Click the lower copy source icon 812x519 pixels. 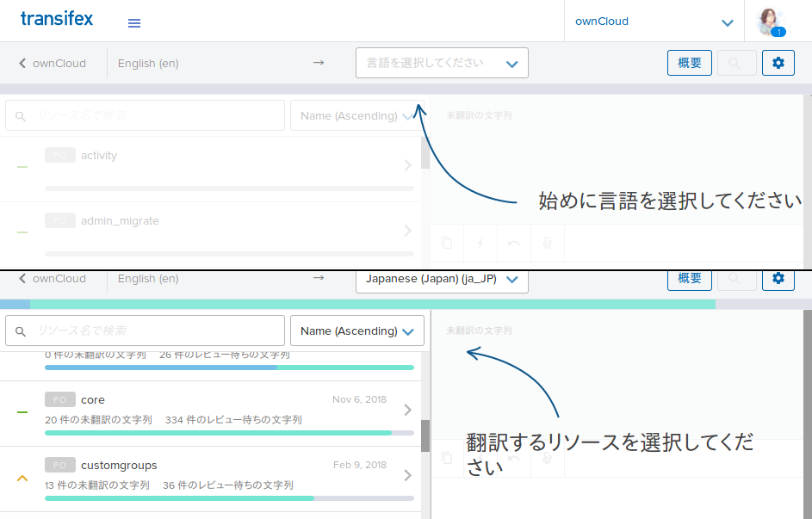tap(447, 458)
